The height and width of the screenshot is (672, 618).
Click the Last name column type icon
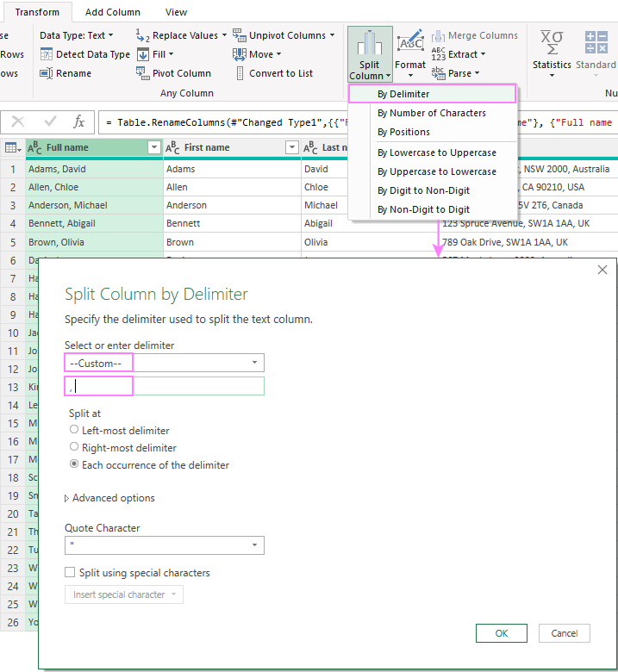(x=310, y=148)
